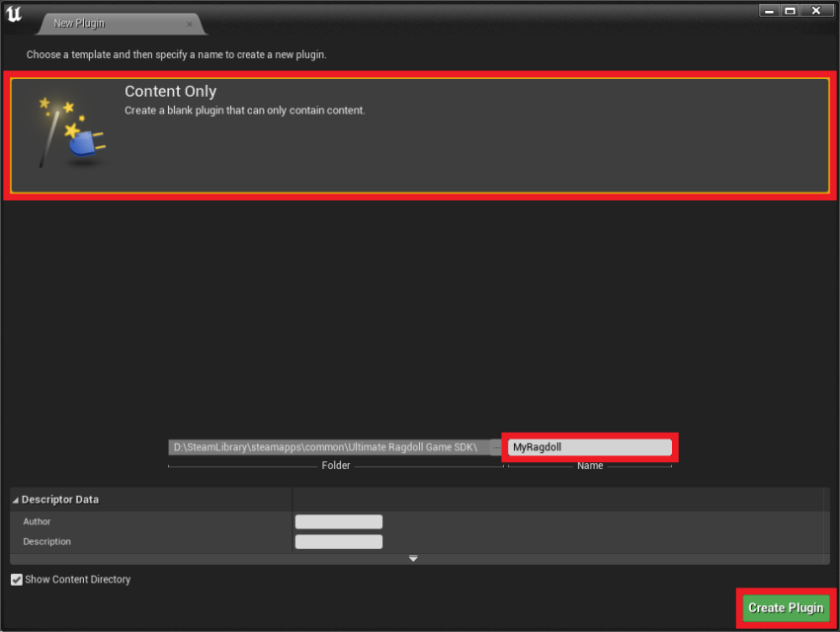Click the close X on New Plugin tab

click(x=189, y=23)
